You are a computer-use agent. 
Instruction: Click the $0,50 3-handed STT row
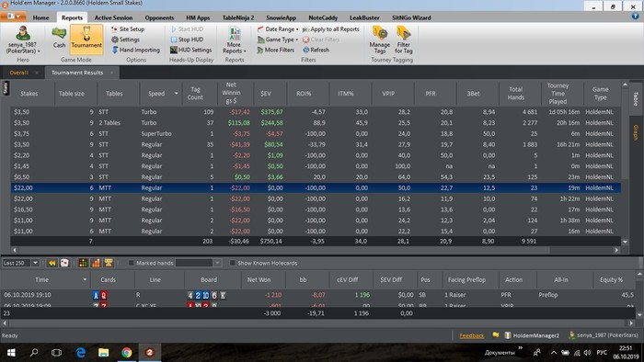tap(316, 177)
